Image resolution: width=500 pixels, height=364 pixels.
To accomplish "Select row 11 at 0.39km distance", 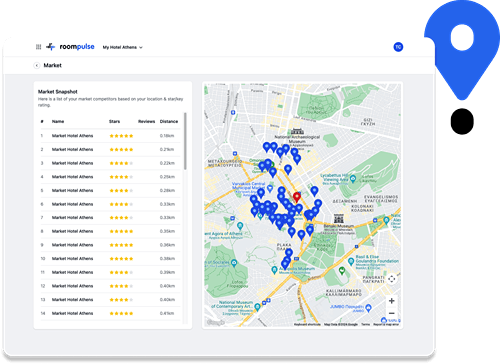I will [110, 272].
